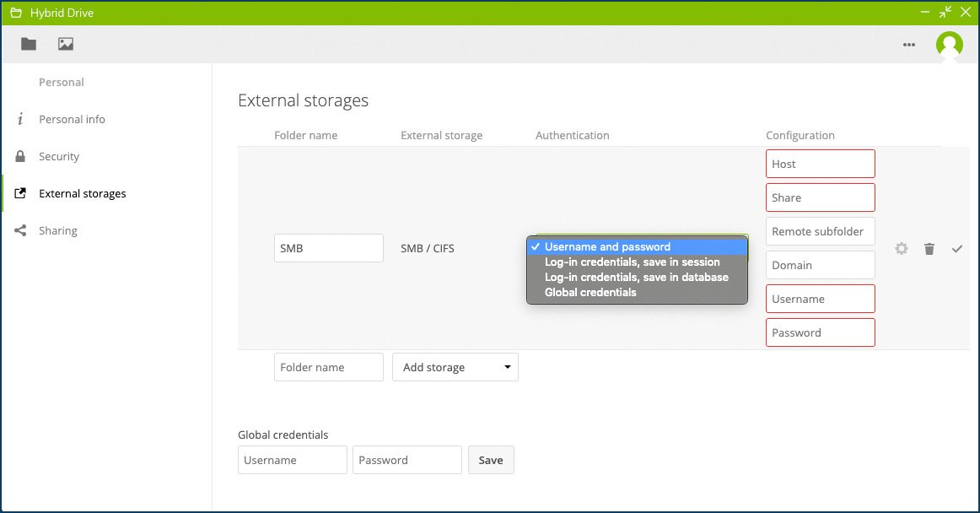Viewport: 980px width, 513px height.
Task: Click the gear icon for SMB storage
Action: 902,249
